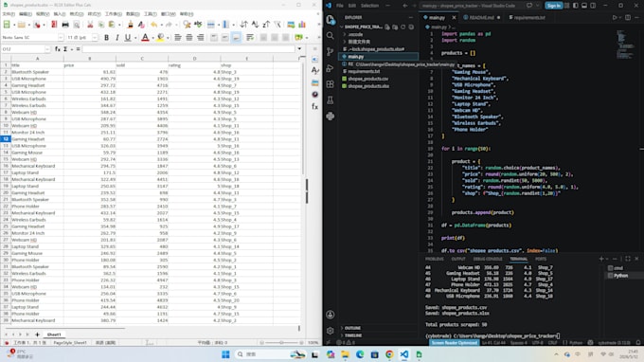Click the Print icon in spreadsheet toolbar
Screen dimensions: 644x362
(65, 25)
